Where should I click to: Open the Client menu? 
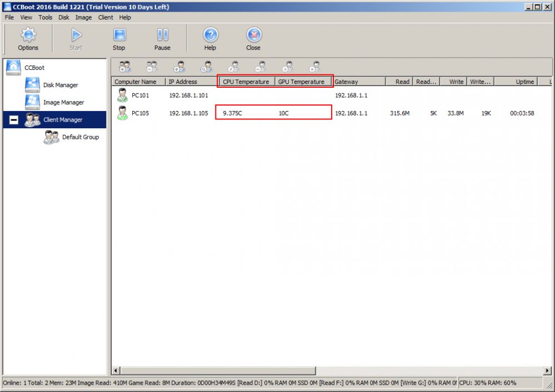tap(106, 17)
